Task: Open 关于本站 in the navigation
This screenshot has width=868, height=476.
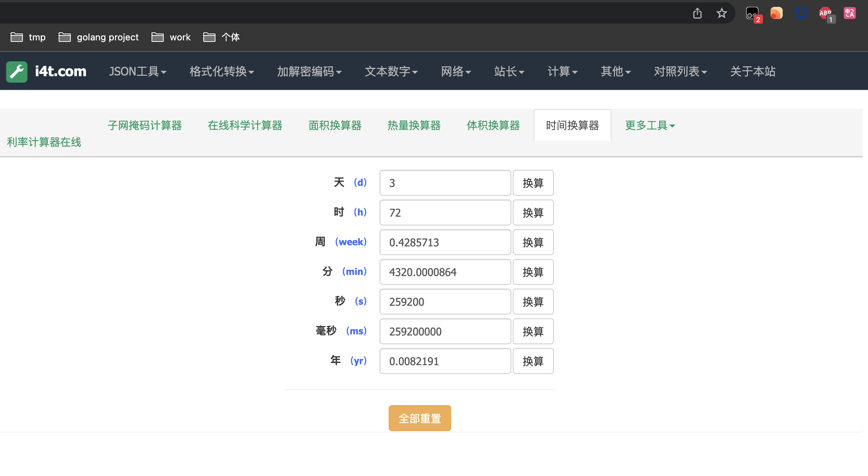Action: tap(752, 72)
